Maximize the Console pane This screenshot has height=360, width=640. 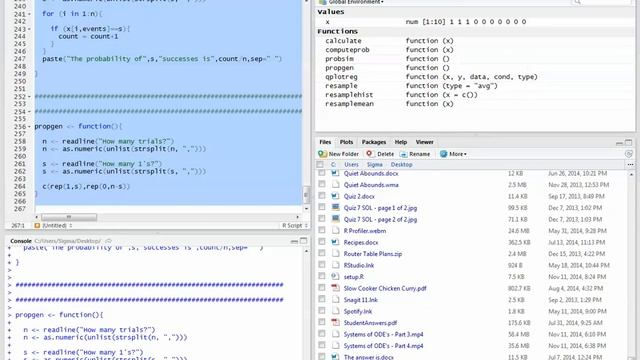click(x=303, y=241)
